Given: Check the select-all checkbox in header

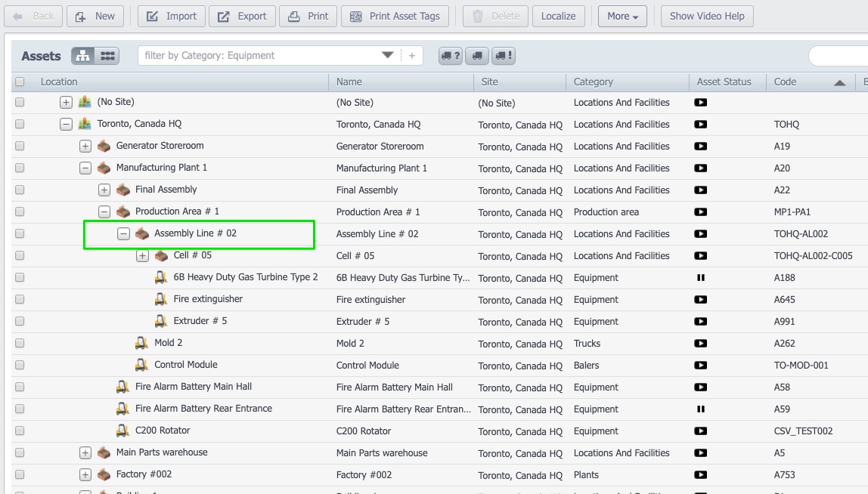Looking at the screenshot, I should coord(20,82).
